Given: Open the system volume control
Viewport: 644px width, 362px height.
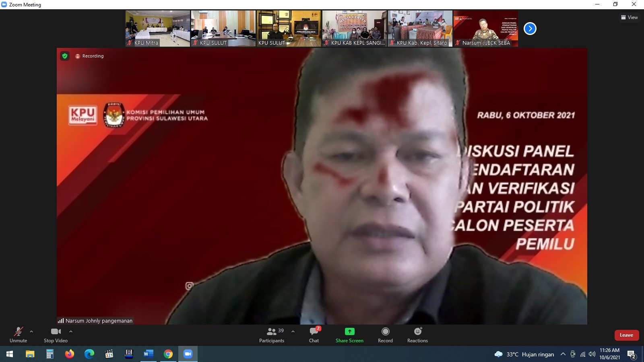Looking at the screenshot, I should 592,354.
